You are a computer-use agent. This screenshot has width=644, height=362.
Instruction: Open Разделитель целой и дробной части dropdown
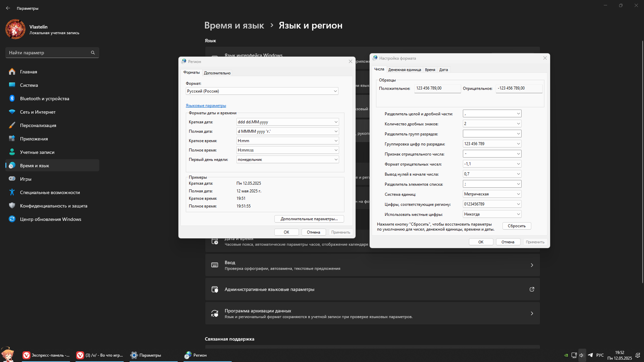click(x=492, y=114)
